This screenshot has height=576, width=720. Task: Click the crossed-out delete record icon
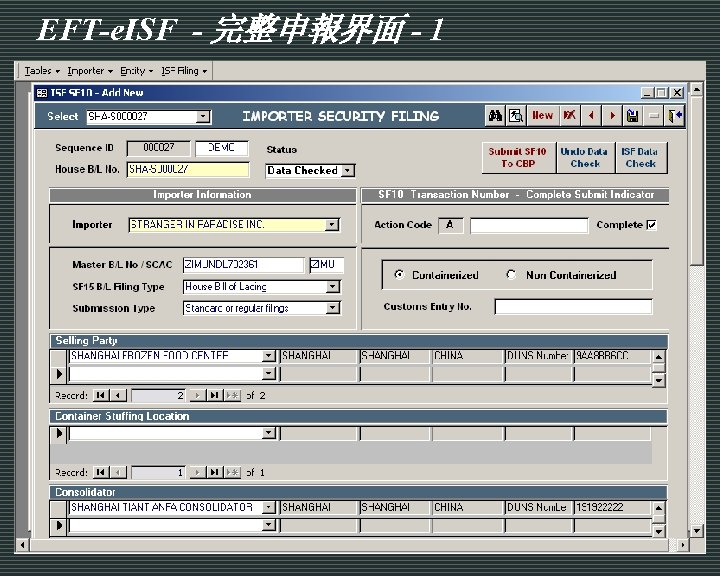[x=570, y=116]
